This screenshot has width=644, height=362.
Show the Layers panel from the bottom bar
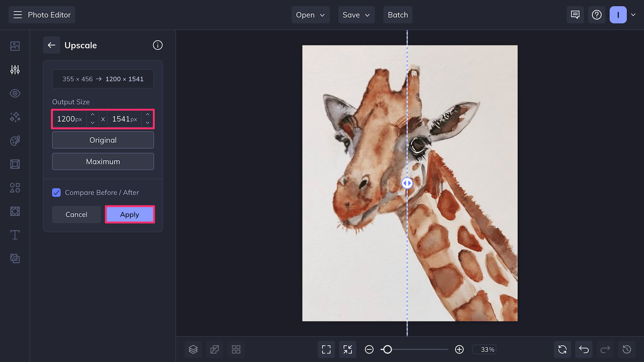pos(193,349)
